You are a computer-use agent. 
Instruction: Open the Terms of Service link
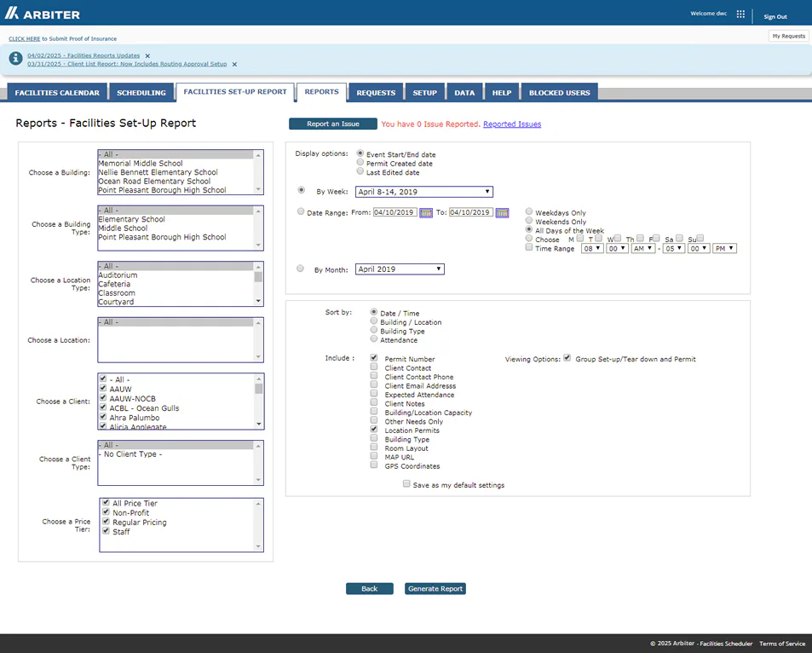[x=782, y=644]
